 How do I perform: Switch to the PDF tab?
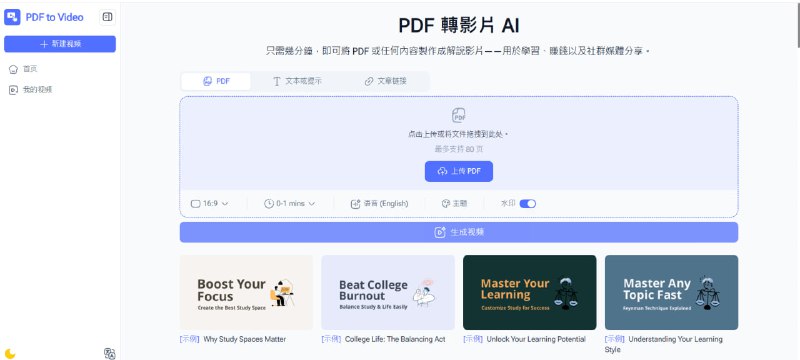tap(216, 81)
